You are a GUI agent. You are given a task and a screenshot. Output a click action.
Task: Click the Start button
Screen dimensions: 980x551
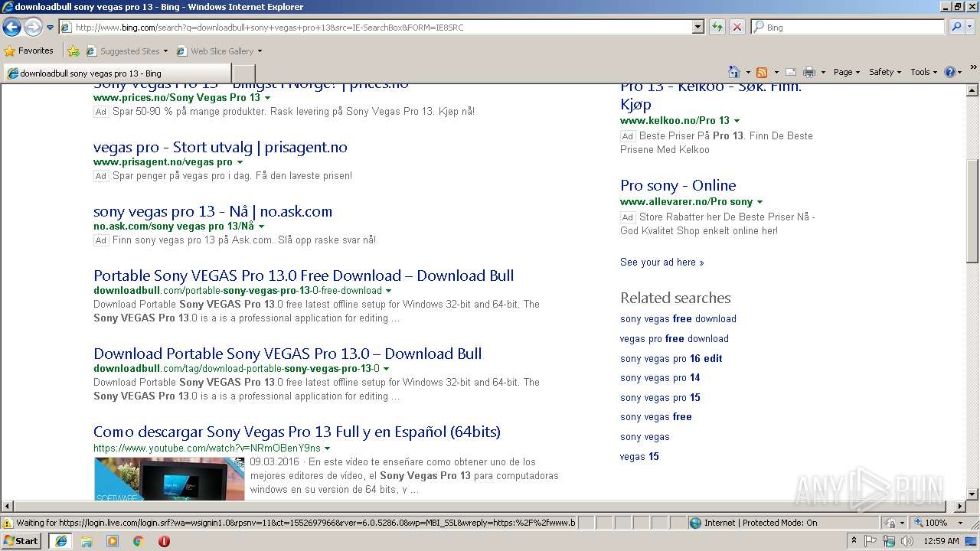coord(21,541)
